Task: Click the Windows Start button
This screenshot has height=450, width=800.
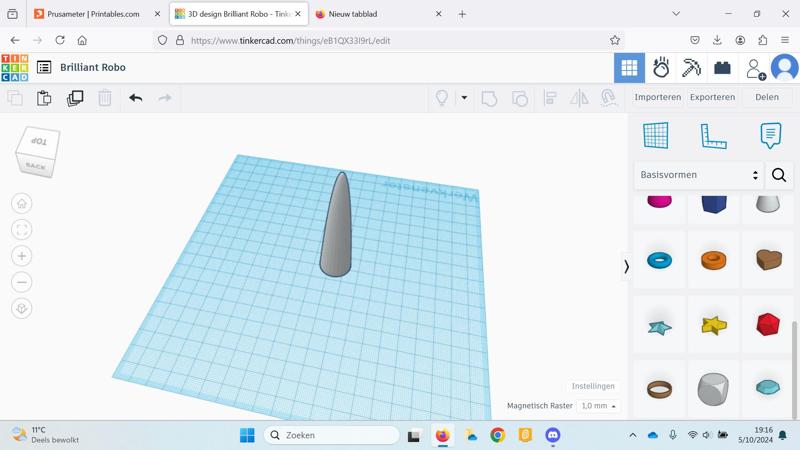Action: click(x=247, y=435)
